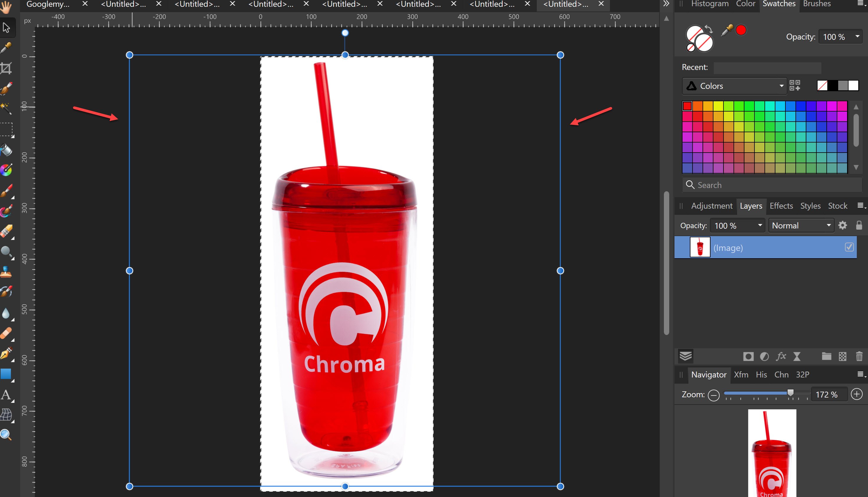Switch to the Xfm tab

(741, 375)
